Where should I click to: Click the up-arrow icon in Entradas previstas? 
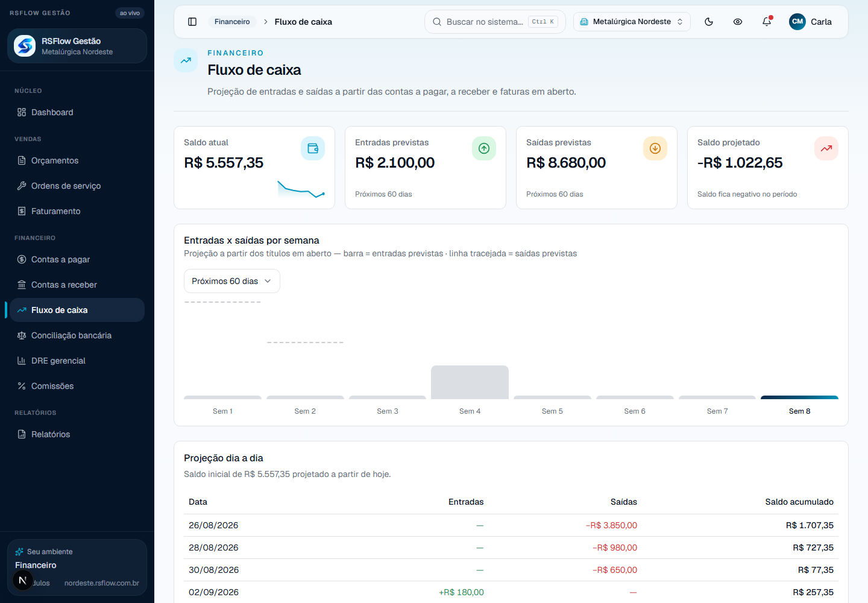(484, 148)
